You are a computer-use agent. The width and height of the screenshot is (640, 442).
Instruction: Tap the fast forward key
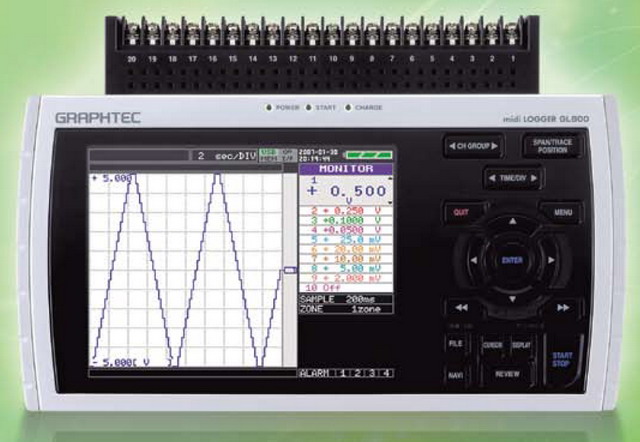pyautogui.click(x=563, y=307)
